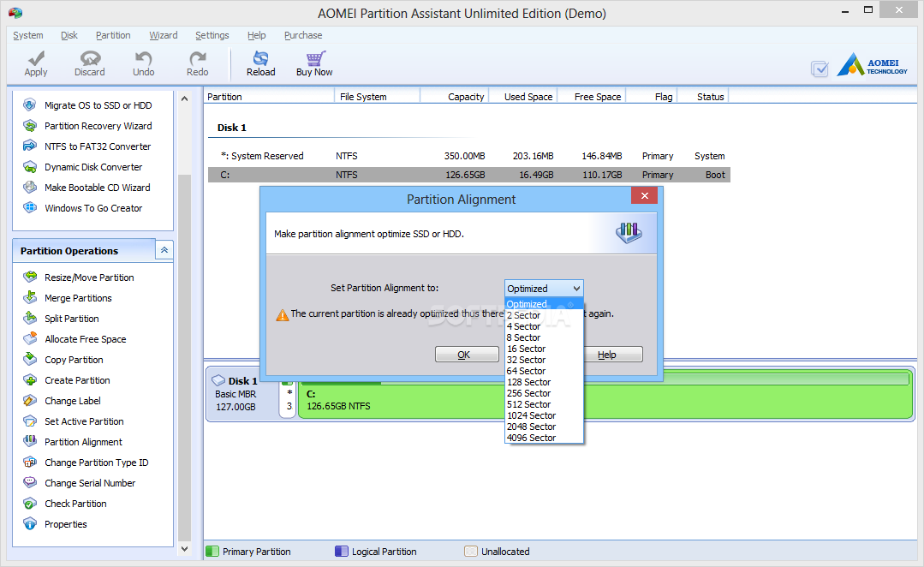The height and width of the screenshot is (567, 924).
Task: Click the Split Partition icon
Action: tap(29, 318)
